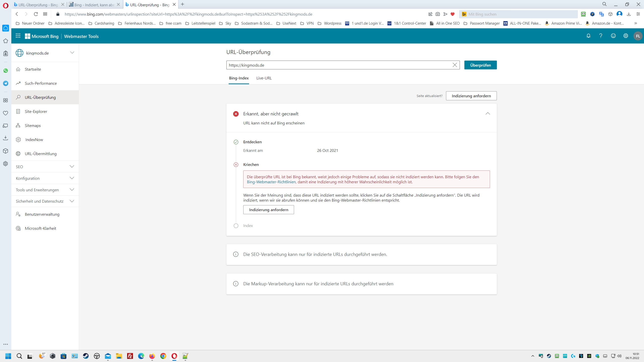Screen dimensions: 644x362
Task: Expand Sicherheit und Datenschutz section
Action: [72, 201]
